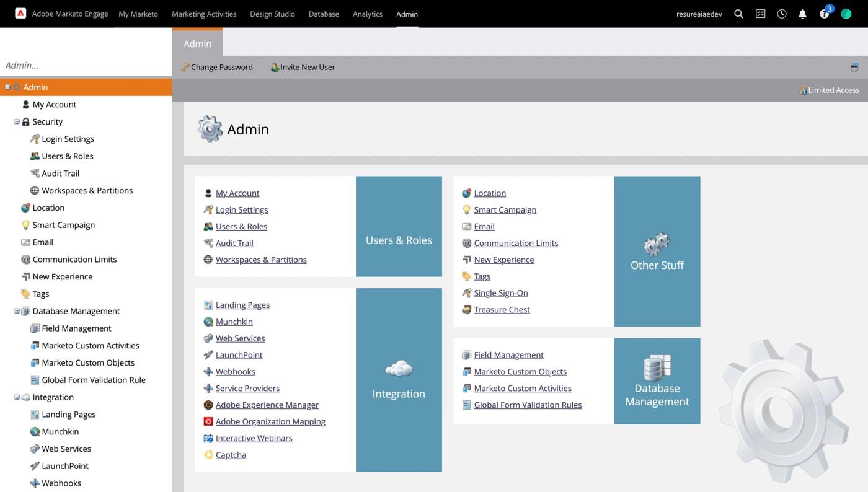Open the notifications bell icon
The width and height of the screenshot is (868, 492).
coord(802,14)
